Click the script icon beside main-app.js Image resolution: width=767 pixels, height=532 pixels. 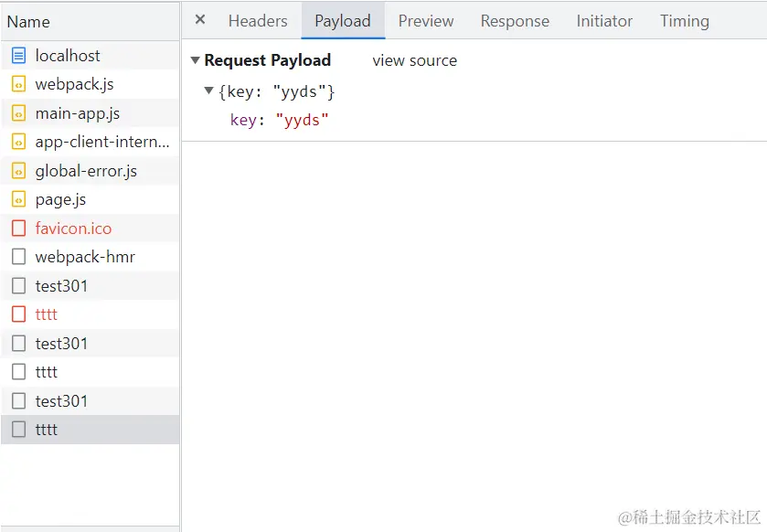(x=18, y=113)
